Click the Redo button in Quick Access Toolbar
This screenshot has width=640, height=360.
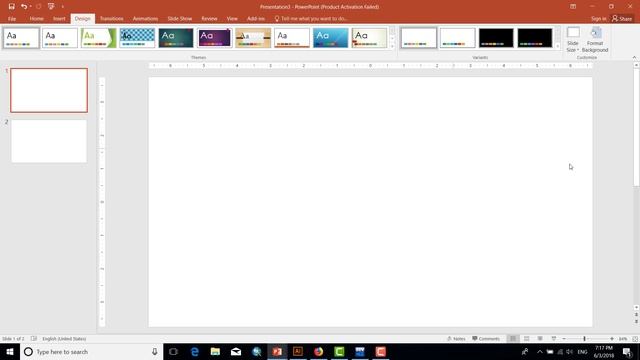(x=38, y=7)
